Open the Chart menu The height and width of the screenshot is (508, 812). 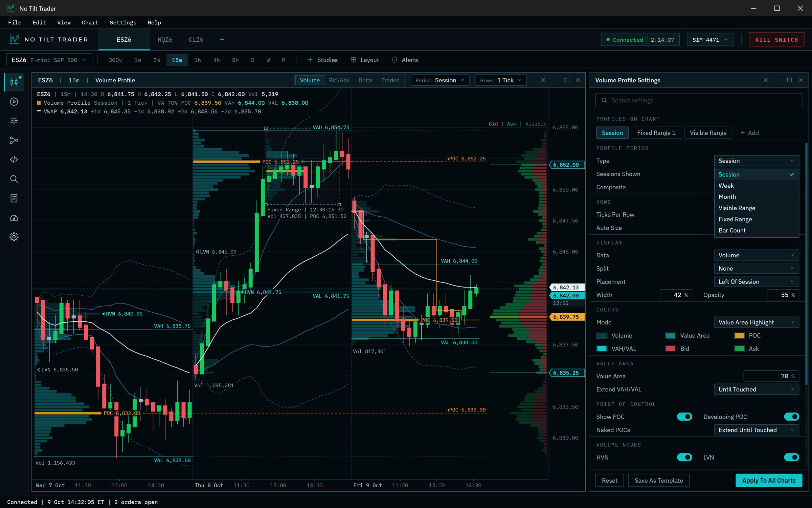point(90,22)
